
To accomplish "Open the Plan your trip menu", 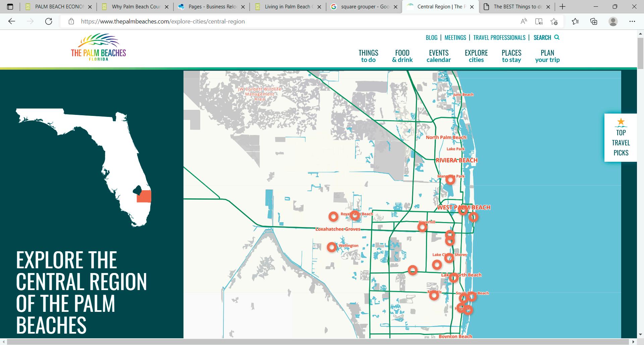I will pos(547,56).
